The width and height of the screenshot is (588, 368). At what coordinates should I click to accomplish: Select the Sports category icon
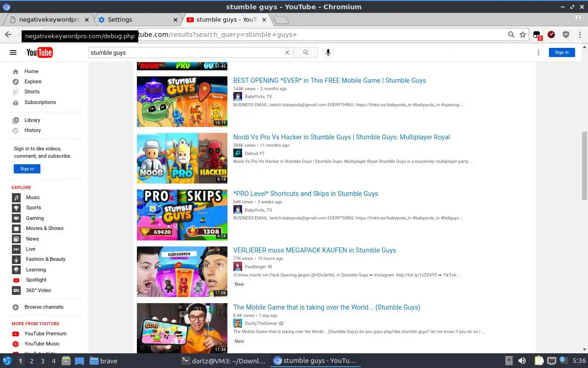coord(17,207)
